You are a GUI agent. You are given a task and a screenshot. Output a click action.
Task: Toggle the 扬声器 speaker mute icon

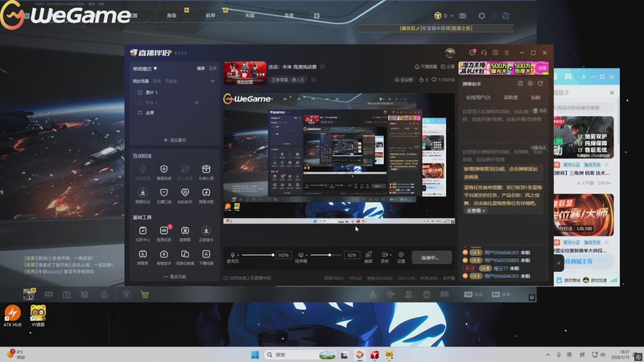(x=300, y=255)
